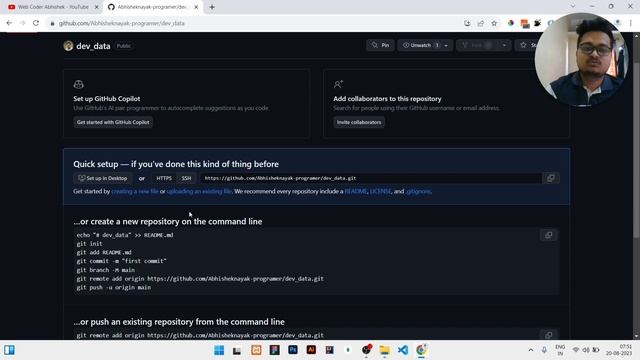The width and height of the screenshot is (640, 360).
Task: Open the clock and date in taskbar
Action: tap(619, 350)
